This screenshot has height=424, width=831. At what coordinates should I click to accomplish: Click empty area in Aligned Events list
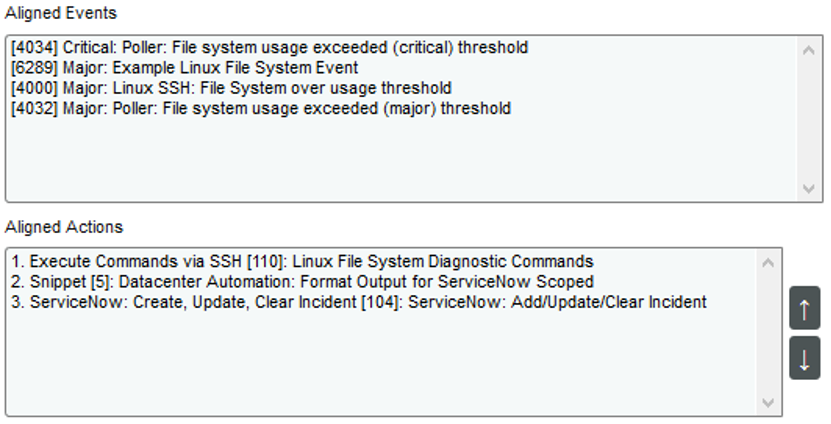[x=403, y=159]
